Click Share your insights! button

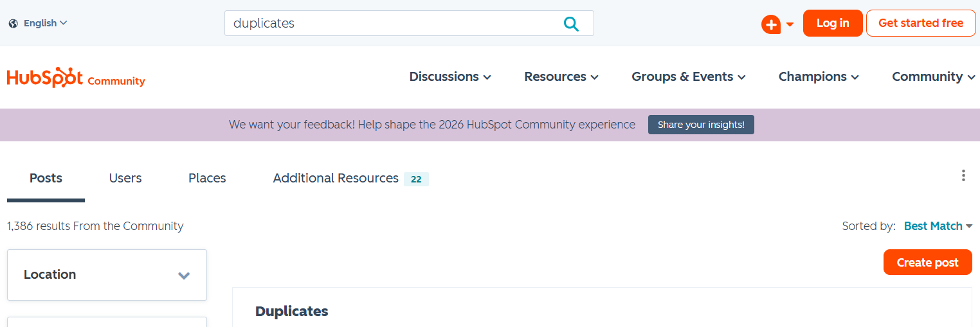pyautogui.click(x=701, y=125)
